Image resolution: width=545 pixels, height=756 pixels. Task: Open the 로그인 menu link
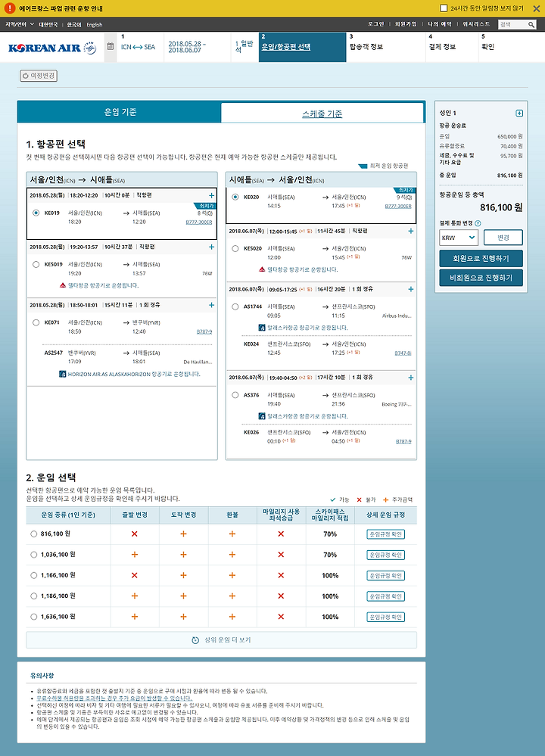click(375, 24)
